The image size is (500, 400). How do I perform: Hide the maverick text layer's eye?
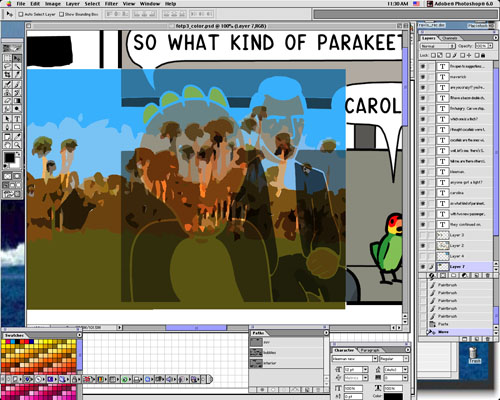point(423,77)
